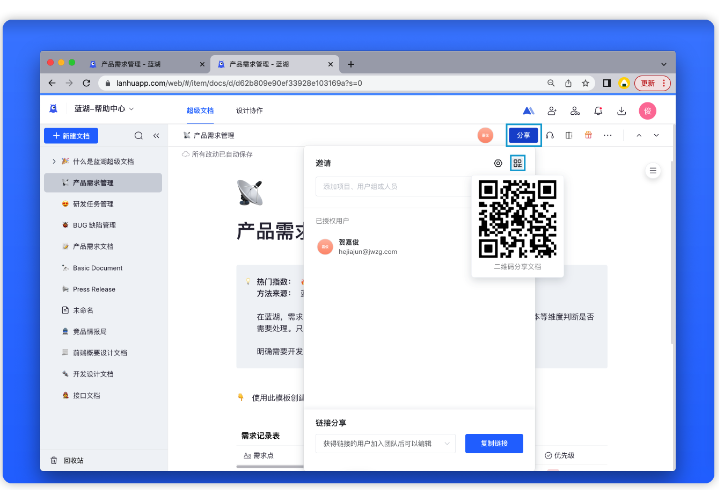
Task: Click browser forward arrow
Action: tap(69, 83)
